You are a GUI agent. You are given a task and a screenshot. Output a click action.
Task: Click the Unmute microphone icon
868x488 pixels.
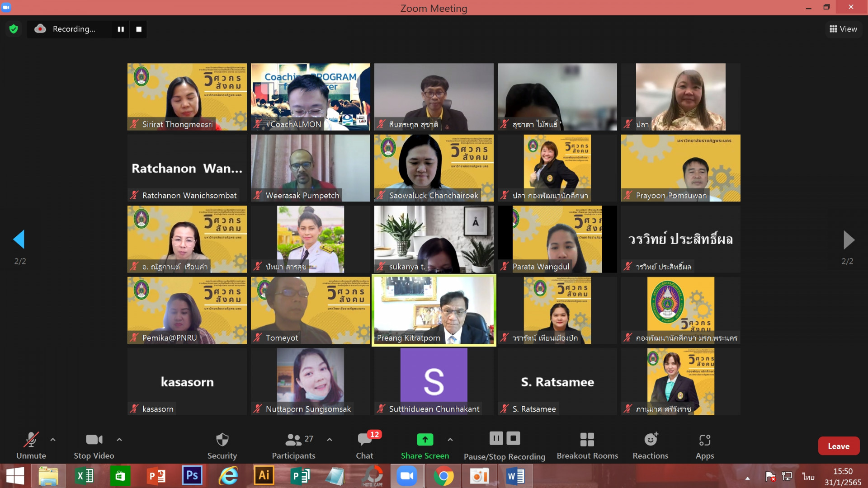click(31, 440)
